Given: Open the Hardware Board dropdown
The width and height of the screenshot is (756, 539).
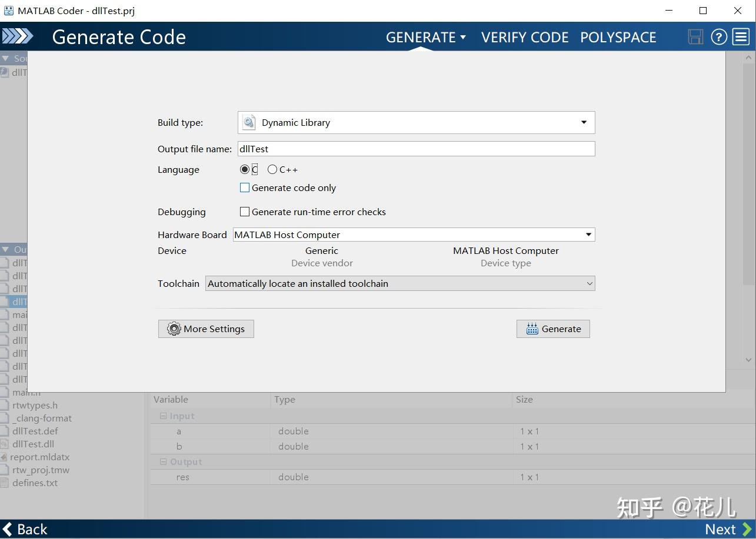Looking at the screenshot, I should click(588, 235).
